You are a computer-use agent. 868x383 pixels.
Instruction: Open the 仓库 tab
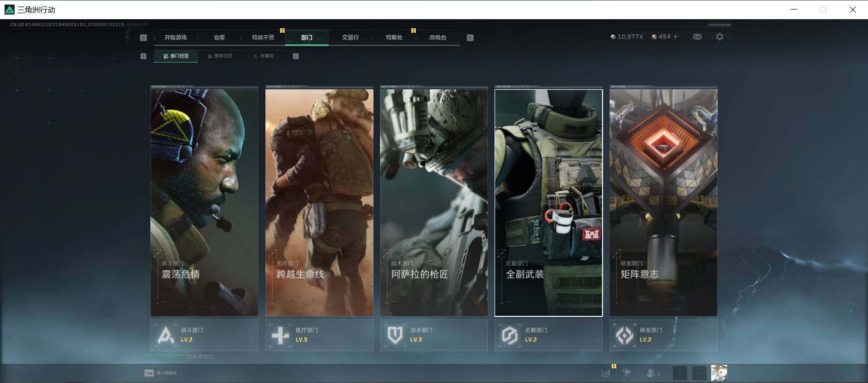click(219, 37)
